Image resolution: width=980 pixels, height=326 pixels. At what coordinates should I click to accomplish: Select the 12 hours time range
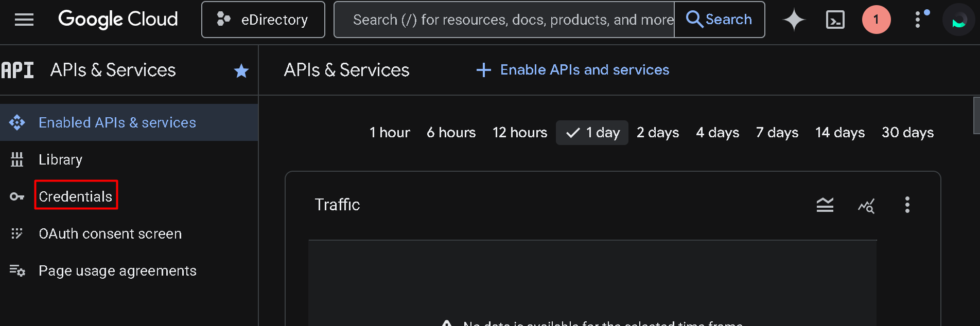[520, 133]
